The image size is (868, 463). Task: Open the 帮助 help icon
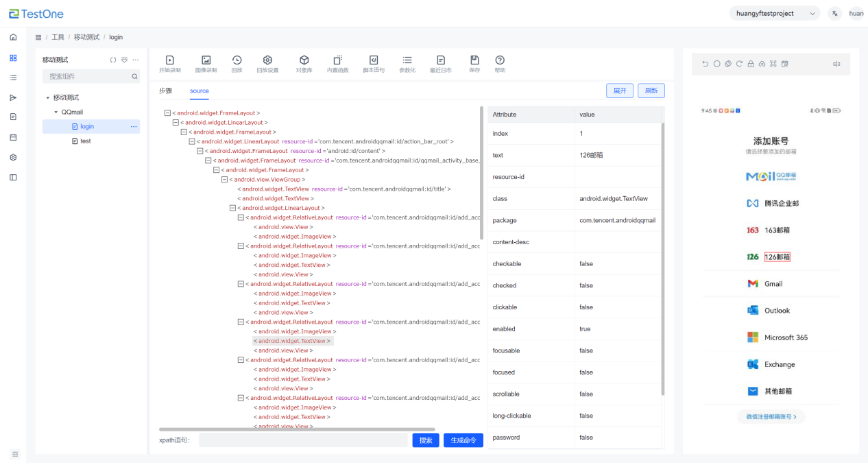pos(500,60)
